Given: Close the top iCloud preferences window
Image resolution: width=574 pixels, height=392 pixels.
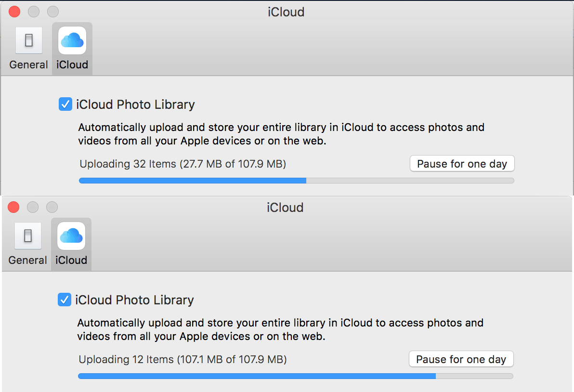Looking at the screenshot, I should point(14,12).
